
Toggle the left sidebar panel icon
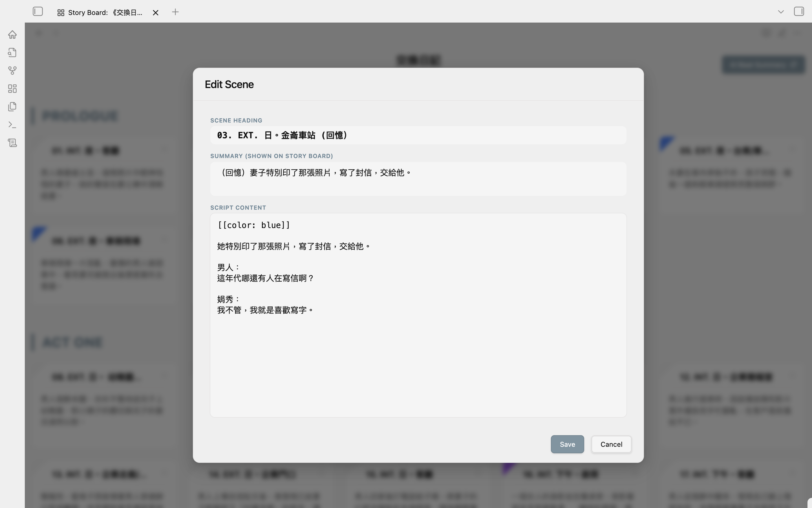38,12
